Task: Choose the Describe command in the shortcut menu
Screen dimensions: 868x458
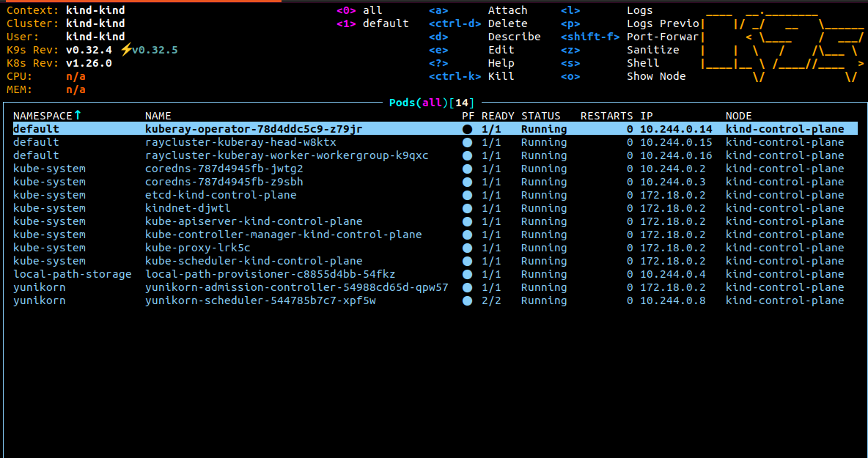Action: pyautogui.click(x=514, y=37)
